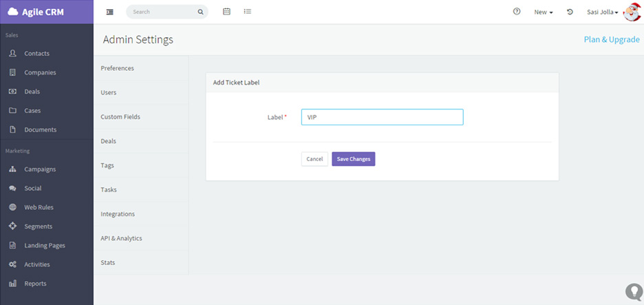
Task: Click the Agile CRM cloud logo icon
Action: click(x=13, y=12)
